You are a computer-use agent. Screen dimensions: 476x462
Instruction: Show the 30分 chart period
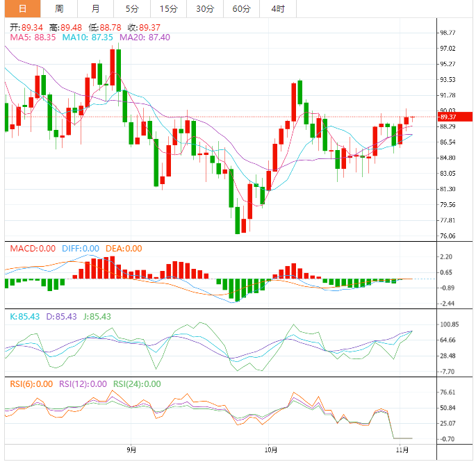[205, 9]
